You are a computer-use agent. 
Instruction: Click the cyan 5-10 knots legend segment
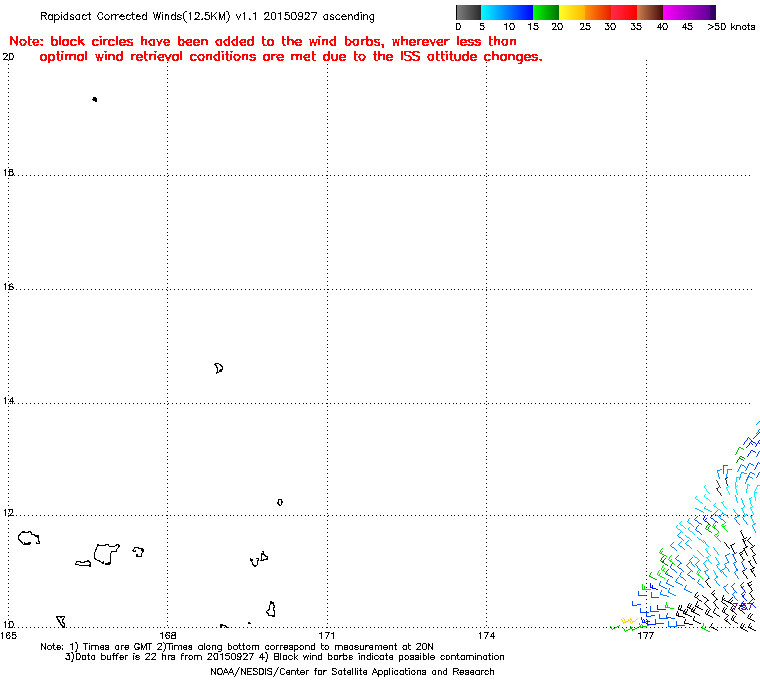pos(494,12)
